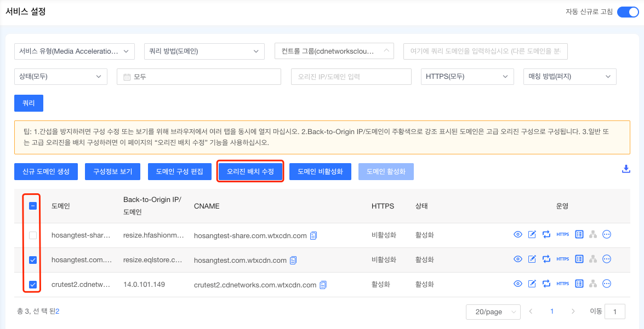Open the edit icon for crutest2.cdnetworks.com
This screenshot has height=329, width=644.
click(532, 284)
